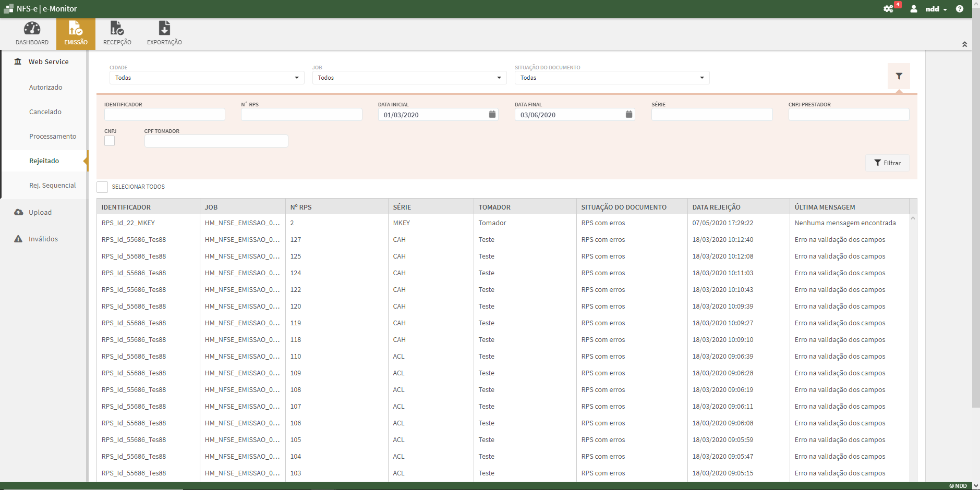Open the Situação do Documento dropdown
This screenshot has height=490, width=980.
[x=611, y=77]
